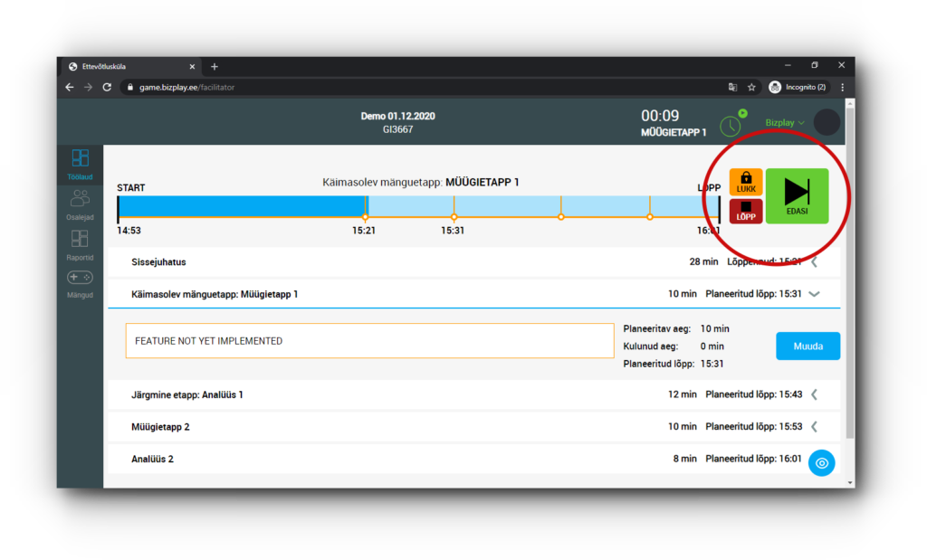Viewport: 927px width, 560px height.
Task: Select the Ettevõtlusküla browser tab
Action: [127, 66]
